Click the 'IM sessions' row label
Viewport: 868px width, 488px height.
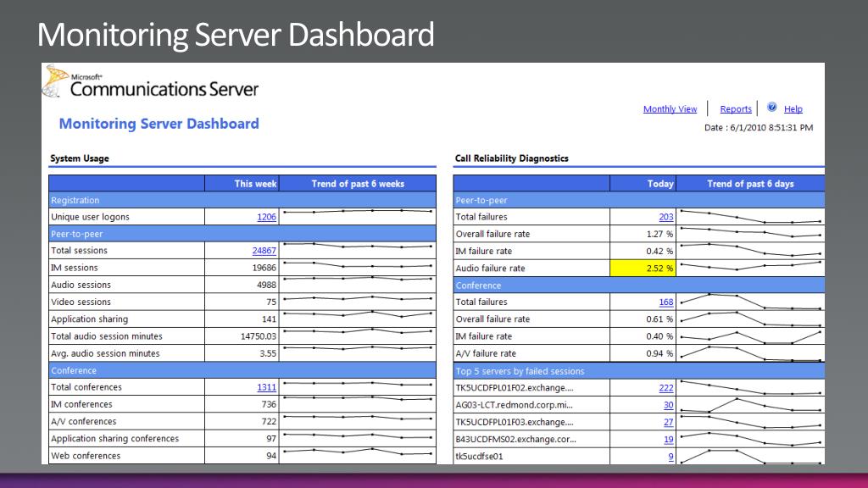75,268
